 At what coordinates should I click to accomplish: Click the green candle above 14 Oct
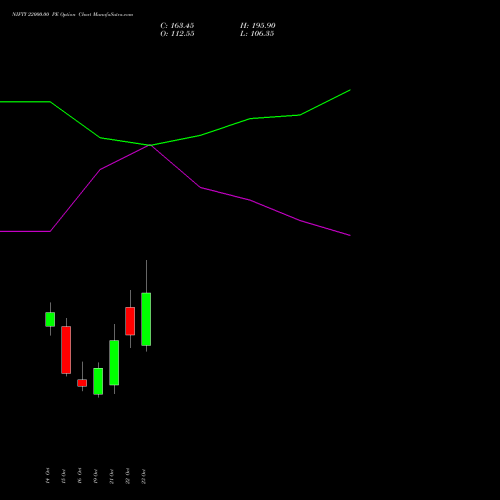pos(50,319)
